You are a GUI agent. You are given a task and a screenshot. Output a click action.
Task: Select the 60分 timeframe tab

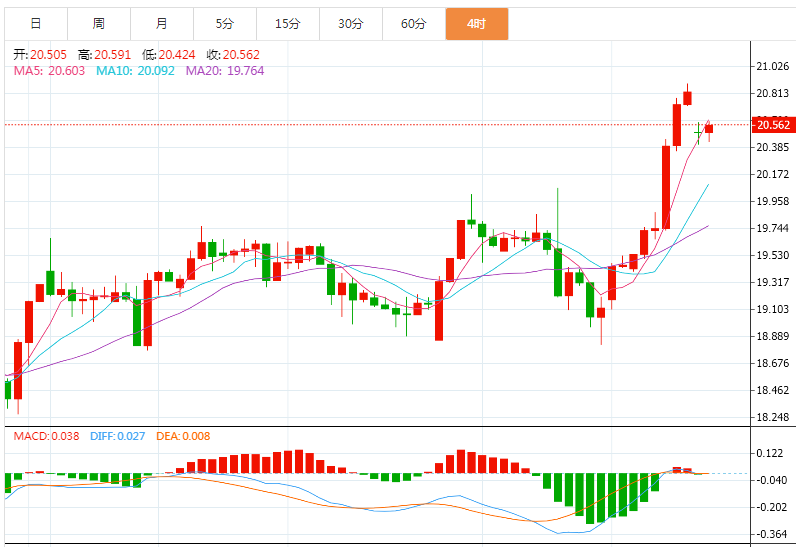[414, 24]
